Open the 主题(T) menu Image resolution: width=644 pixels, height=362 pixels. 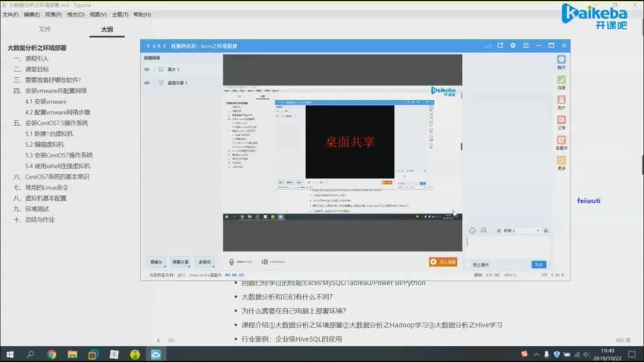click(x=120, y=14)
